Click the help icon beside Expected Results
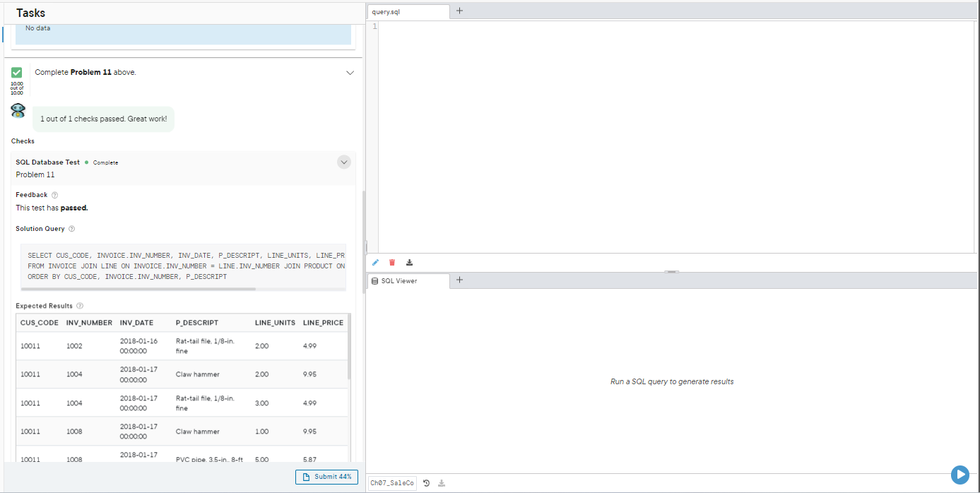Viewport: 980px width, 493px height. click(80, 306)
